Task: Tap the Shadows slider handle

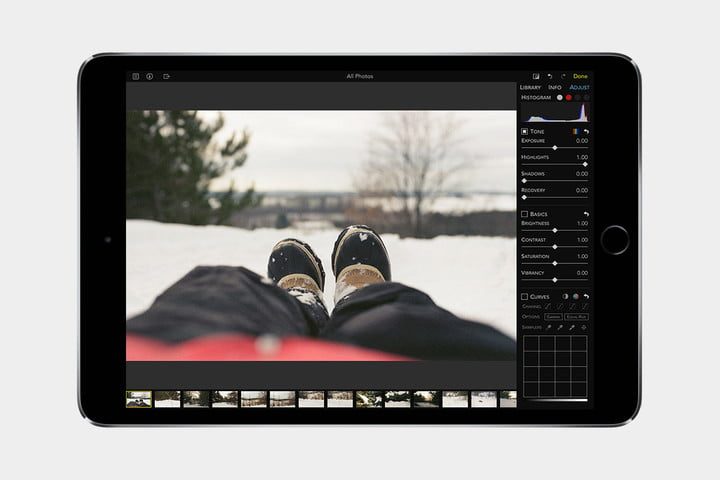Action: (x=524, y=181)
